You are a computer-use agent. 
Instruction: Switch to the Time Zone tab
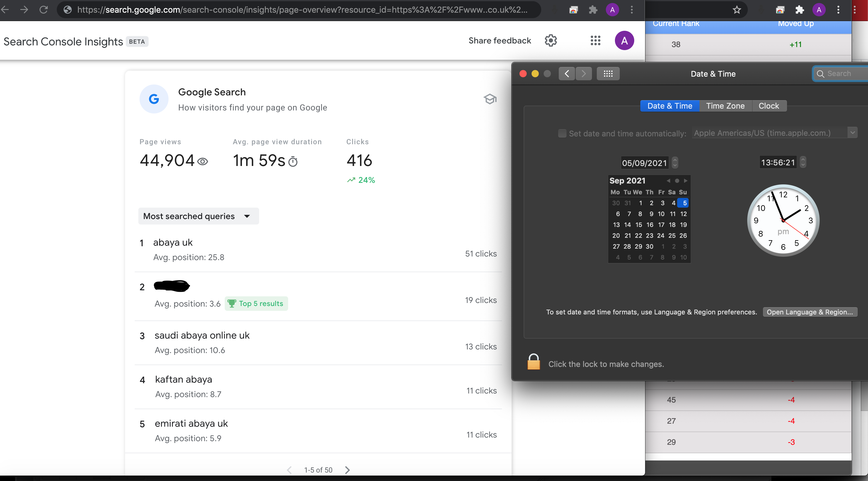(x=725, y=106)
